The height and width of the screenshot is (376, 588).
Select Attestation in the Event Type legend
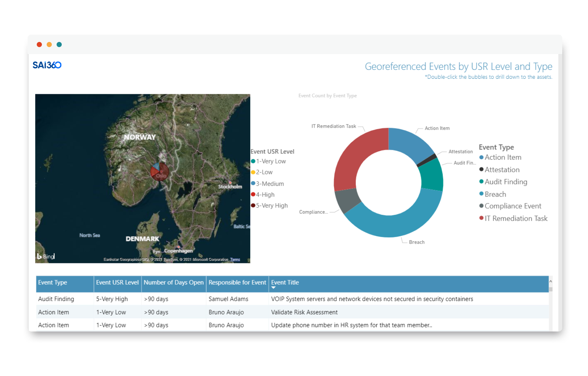502,170
